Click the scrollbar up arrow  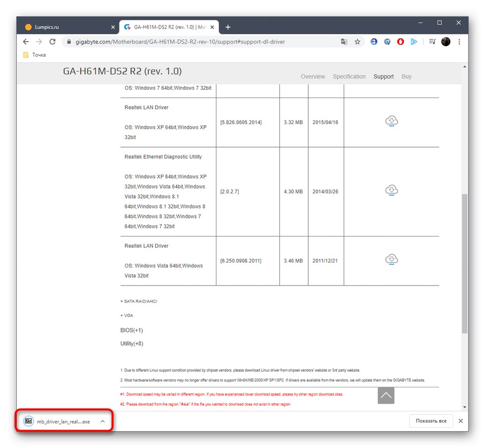(x=464, y=66)
